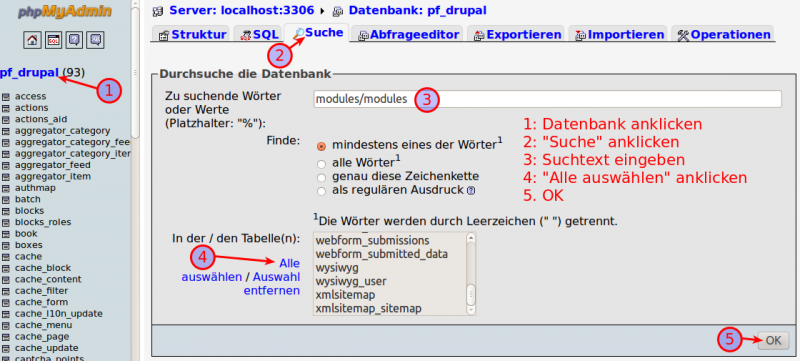The image size is (800, 361).
Task: Click the database icon before Datenbank
Action: pyautogui.click(x=338, y=10)
